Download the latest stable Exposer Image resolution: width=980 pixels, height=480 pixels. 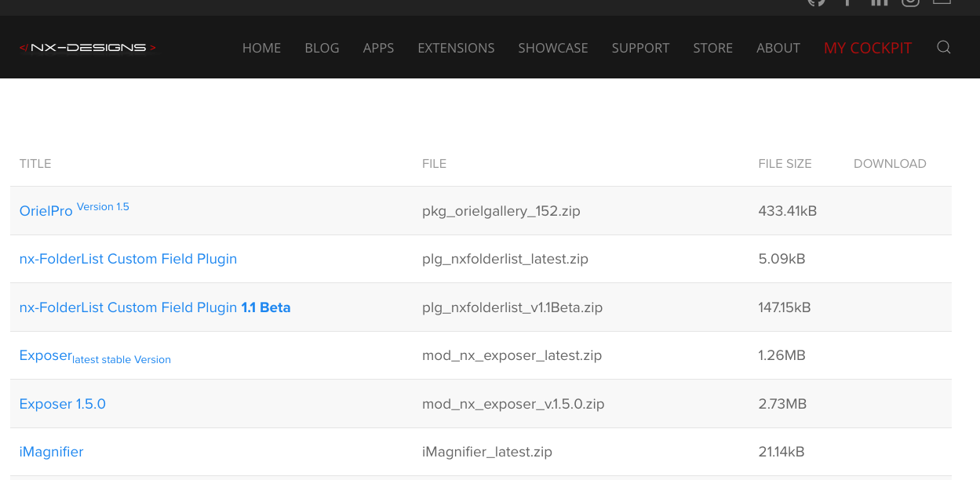click(46, 355)
